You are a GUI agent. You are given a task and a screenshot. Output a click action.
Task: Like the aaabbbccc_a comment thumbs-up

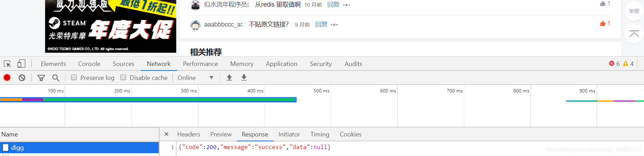[603, 23]
